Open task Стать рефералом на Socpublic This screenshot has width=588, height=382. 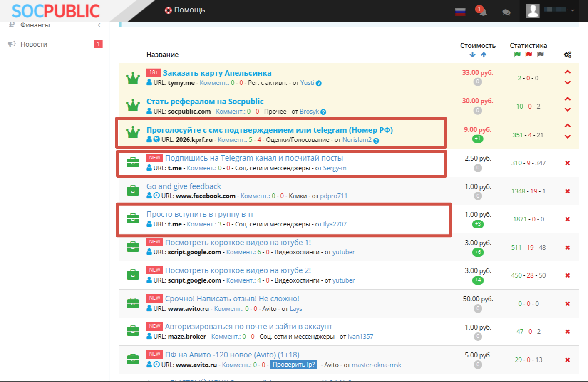click(205, 101)
